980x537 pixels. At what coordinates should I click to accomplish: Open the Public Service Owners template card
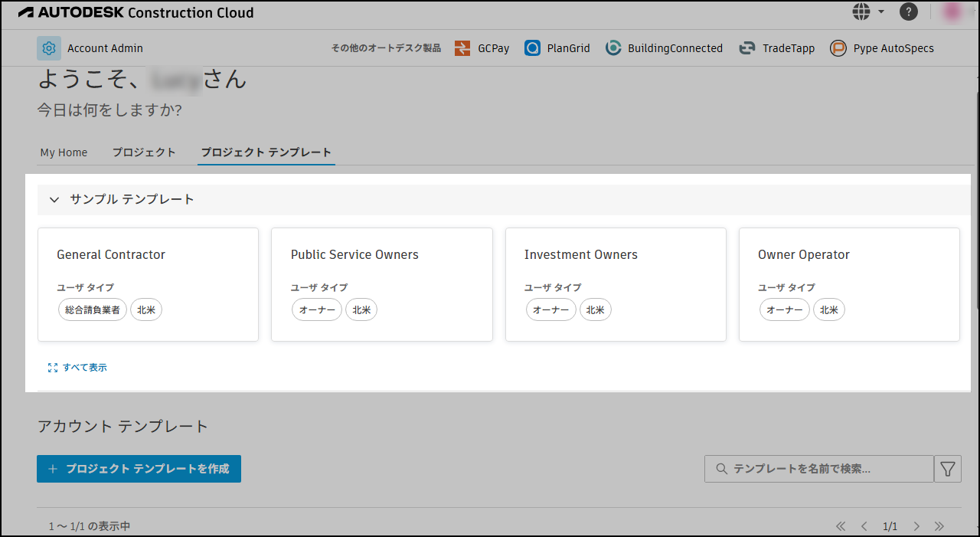[382, 284]
